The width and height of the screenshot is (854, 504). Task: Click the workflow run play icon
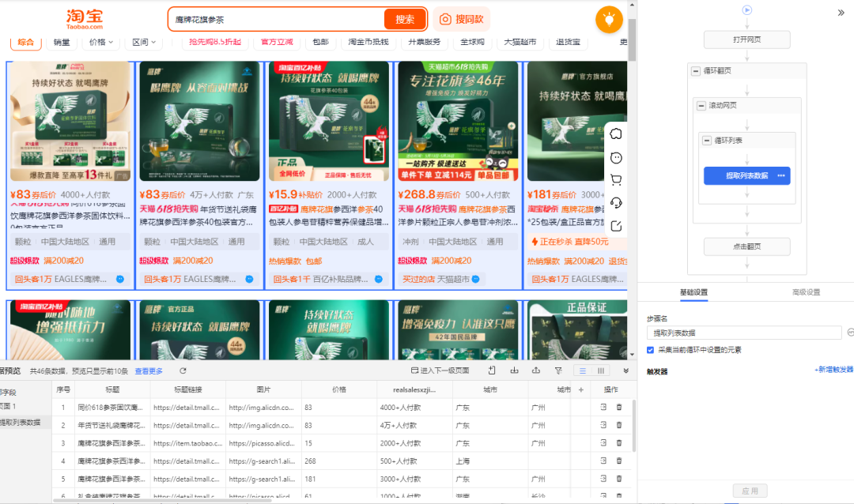(746, 10)
